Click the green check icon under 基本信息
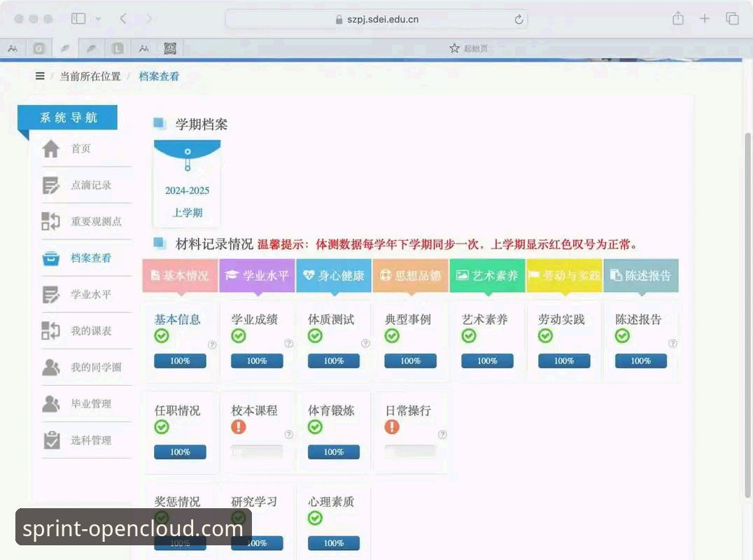753x560 pixels. 161,336
